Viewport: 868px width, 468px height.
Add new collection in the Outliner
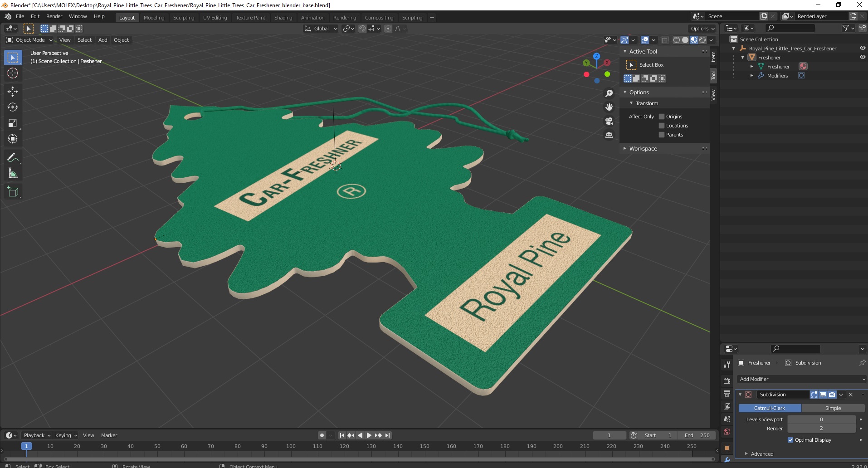click(x=863, y=28)
